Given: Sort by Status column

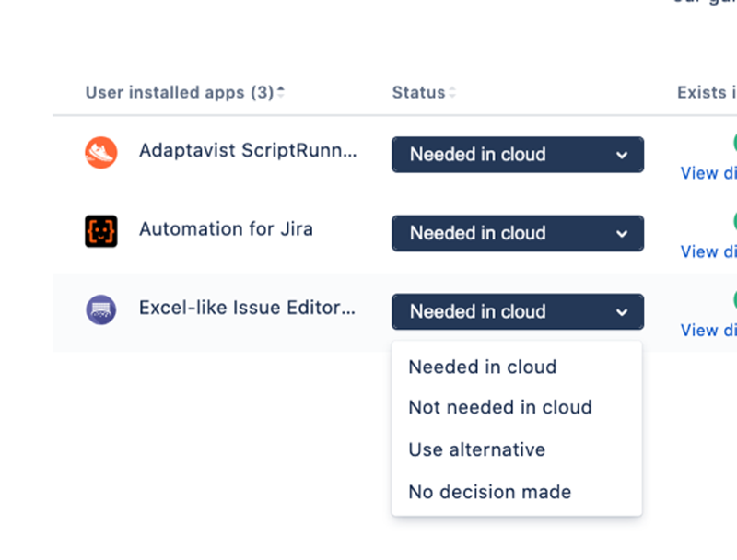Looking at the screenshot, I should (x=424, y=92).
